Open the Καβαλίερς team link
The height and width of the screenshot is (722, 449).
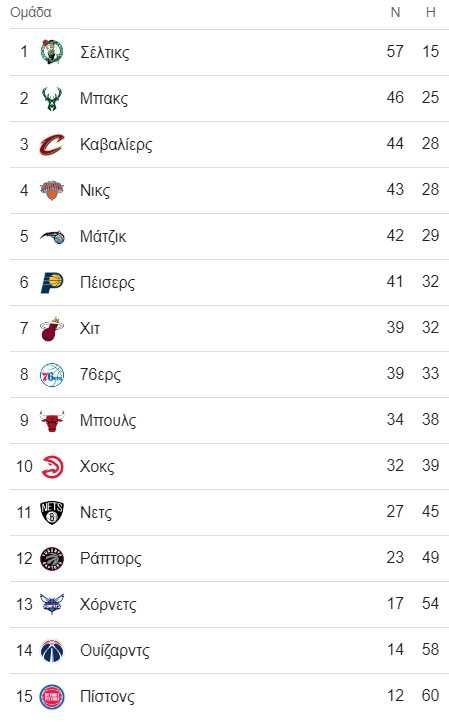[116, 145]
